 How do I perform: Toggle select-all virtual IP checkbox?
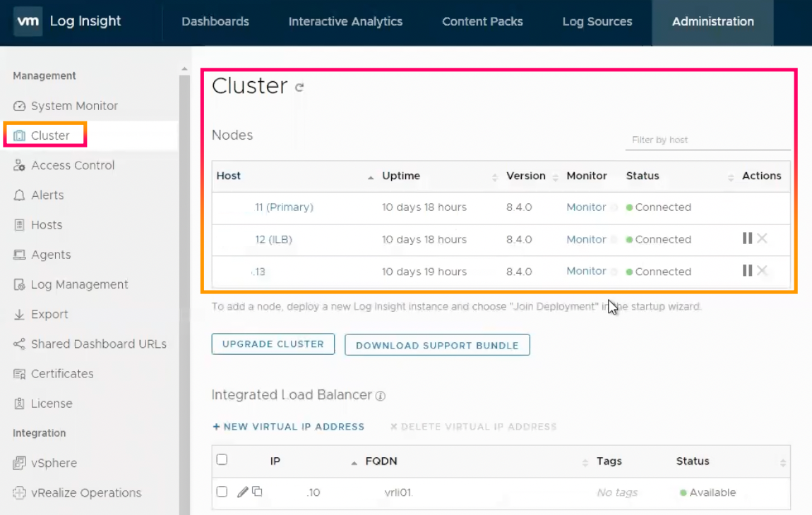(x=222, y=459)
